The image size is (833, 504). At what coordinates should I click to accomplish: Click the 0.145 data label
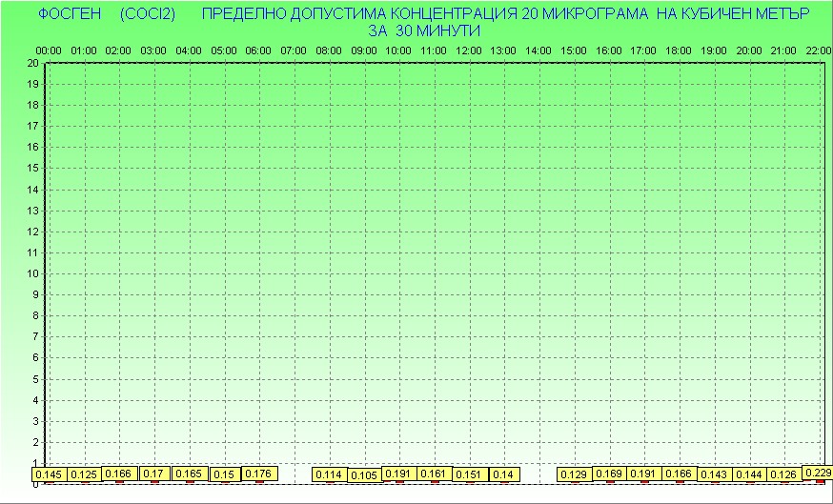click(49, 474)
